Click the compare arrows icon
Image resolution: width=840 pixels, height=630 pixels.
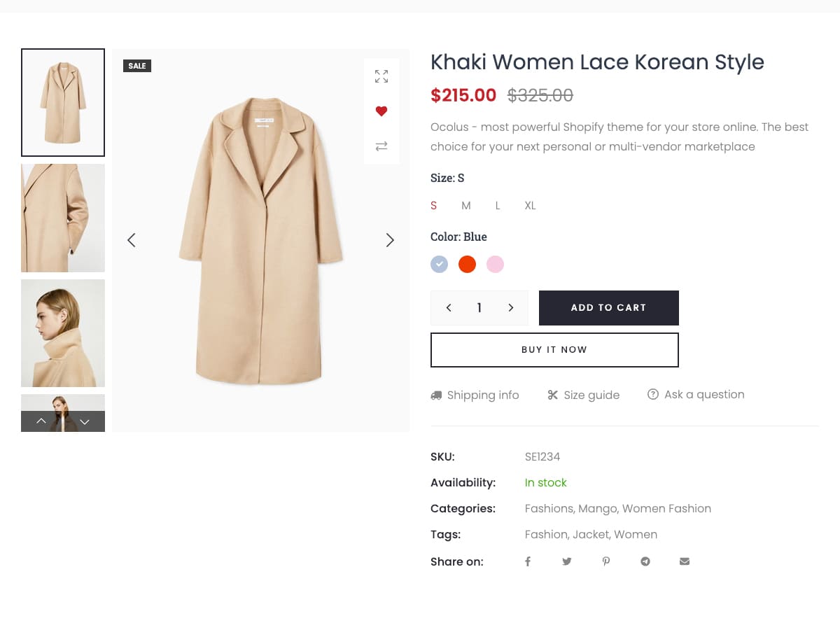(x=381, y=146)
